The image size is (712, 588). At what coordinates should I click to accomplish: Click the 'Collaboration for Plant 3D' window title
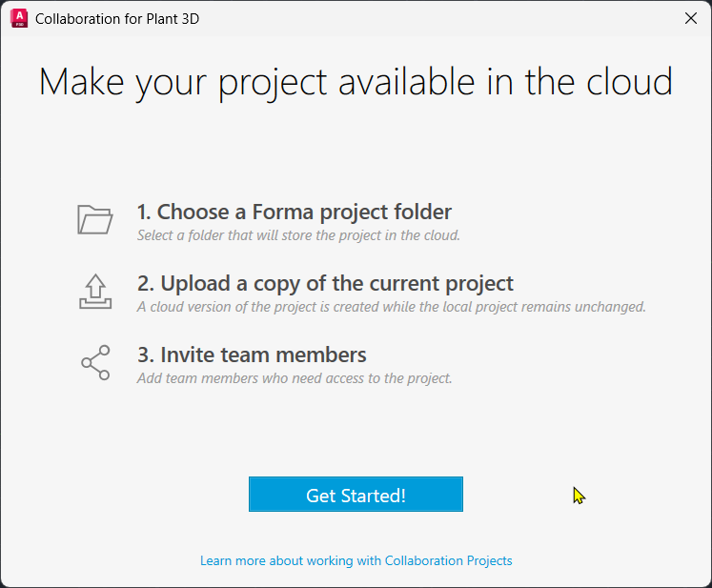coord(117,19)
